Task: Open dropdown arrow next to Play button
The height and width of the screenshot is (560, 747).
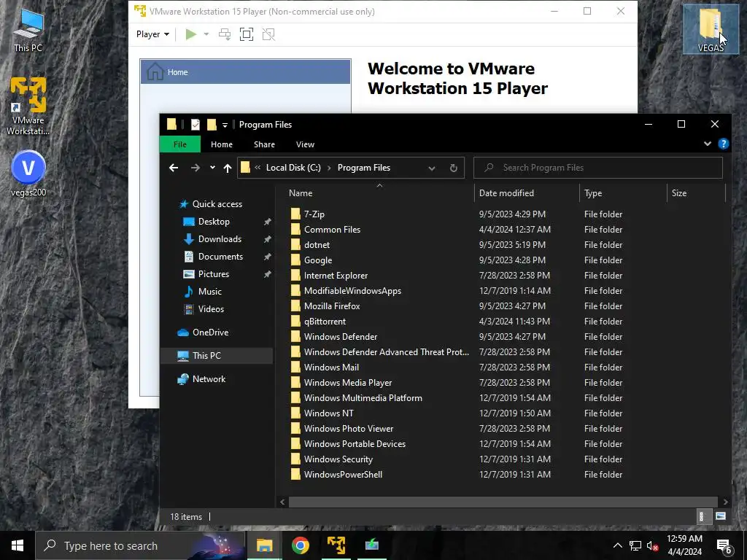Action: tap(206, 34)
